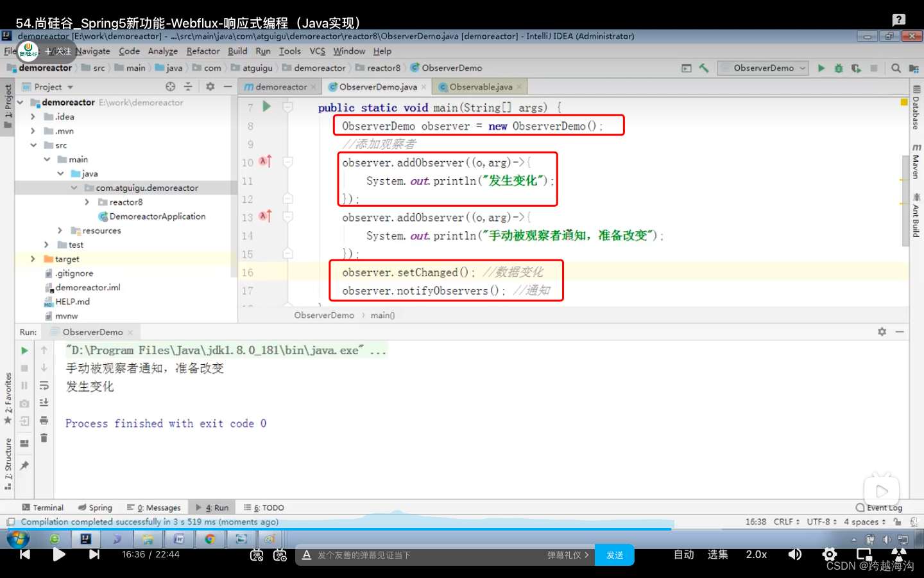Open the VCS menu

(x=318, y=51)
